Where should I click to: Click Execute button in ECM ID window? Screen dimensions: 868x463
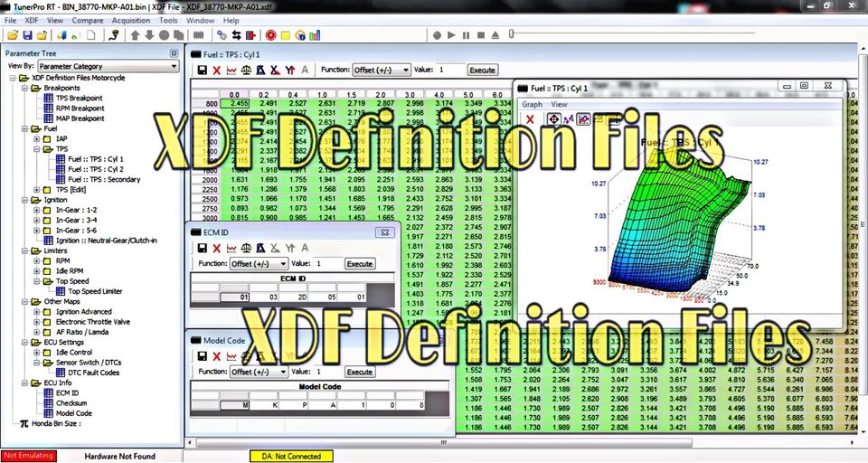[359, 264]
